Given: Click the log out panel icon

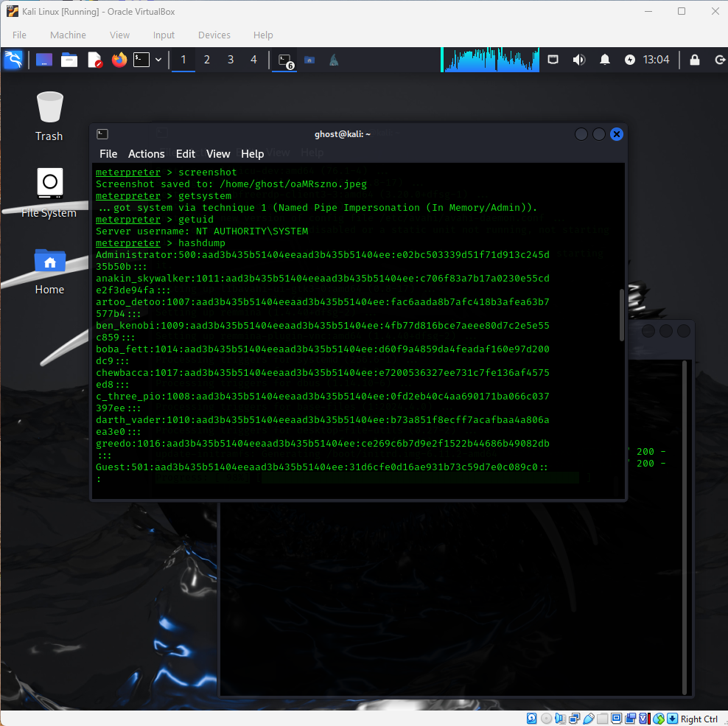Looking at the screenshot, I should (719, 60).
